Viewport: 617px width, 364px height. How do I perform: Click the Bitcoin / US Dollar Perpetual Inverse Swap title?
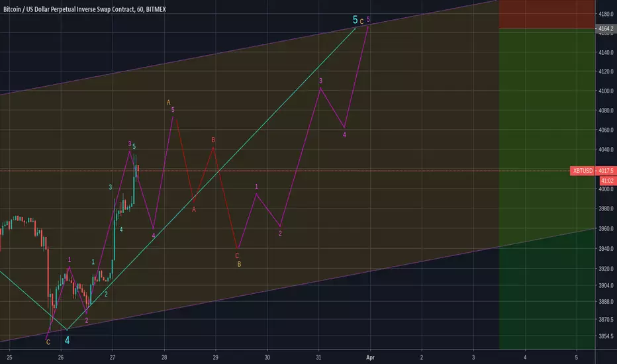coord(85,9)
